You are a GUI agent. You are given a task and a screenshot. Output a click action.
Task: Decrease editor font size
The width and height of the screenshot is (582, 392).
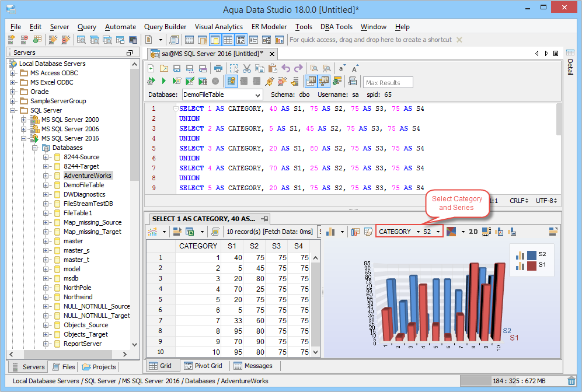coord(341,68)
